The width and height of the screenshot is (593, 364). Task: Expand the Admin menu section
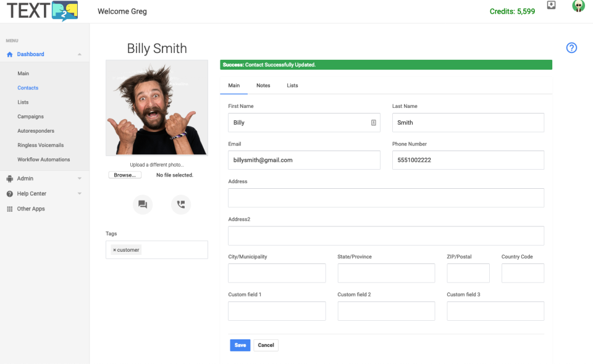coord(80,178)
